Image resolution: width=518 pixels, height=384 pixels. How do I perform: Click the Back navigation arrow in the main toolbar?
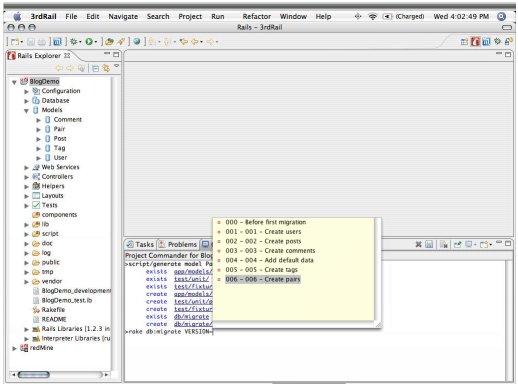tap(195, 42)
